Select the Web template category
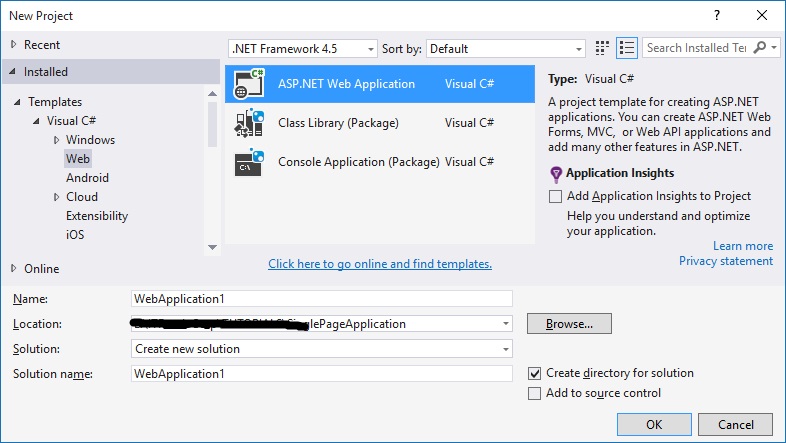This screenshot has width=786, height=443. click(x=78, y=159)
